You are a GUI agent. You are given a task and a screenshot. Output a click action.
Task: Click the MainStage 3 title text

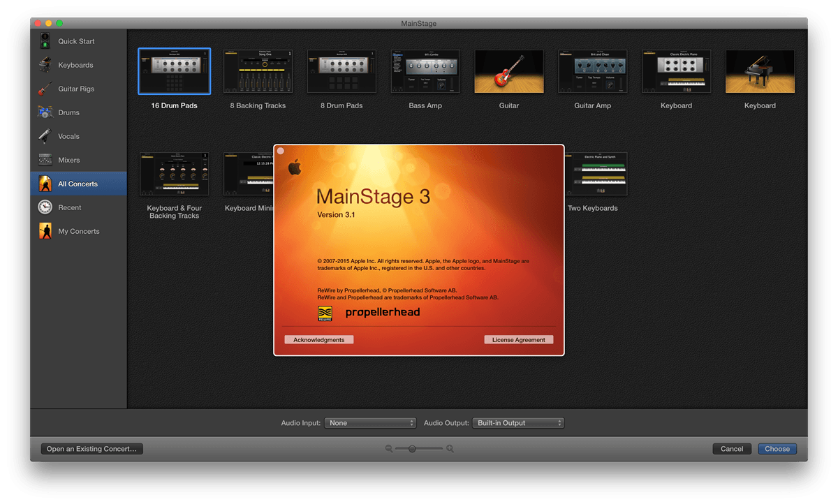tap(374, 196)
